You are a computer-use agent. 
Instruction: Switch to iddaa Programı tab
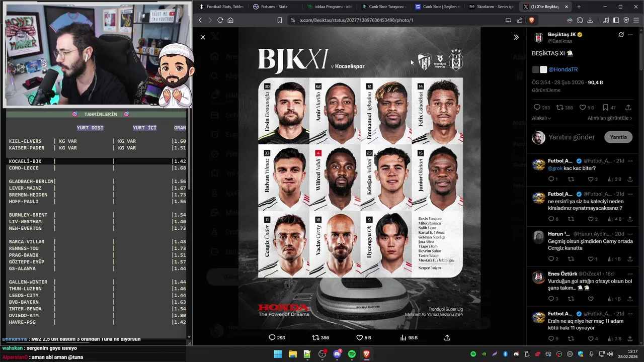coord(330,7)
